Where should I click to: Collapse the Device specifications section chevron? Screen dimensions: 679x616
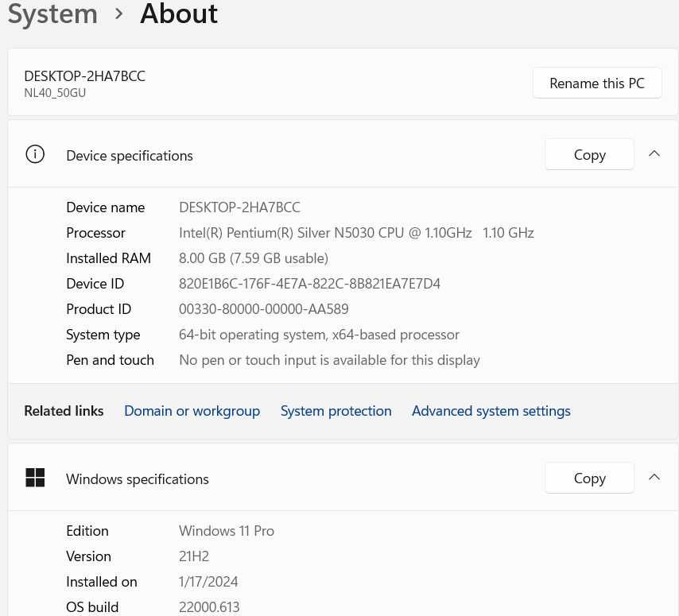tap(654, 153)
